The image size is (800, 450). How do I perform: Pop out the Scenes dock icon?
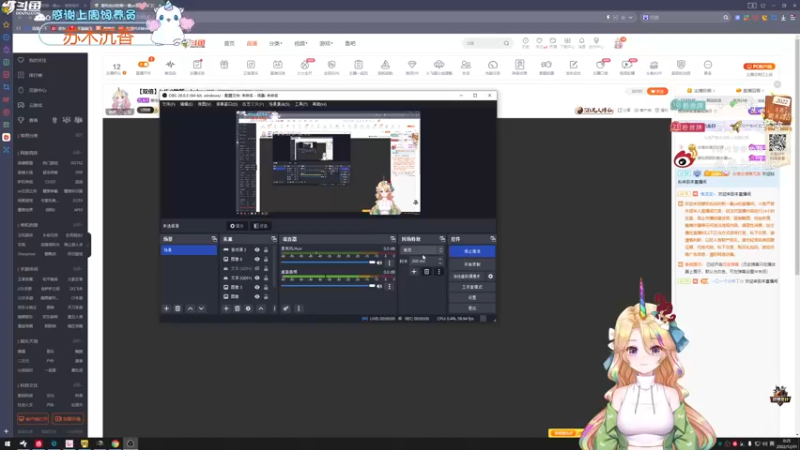point(214,239)
